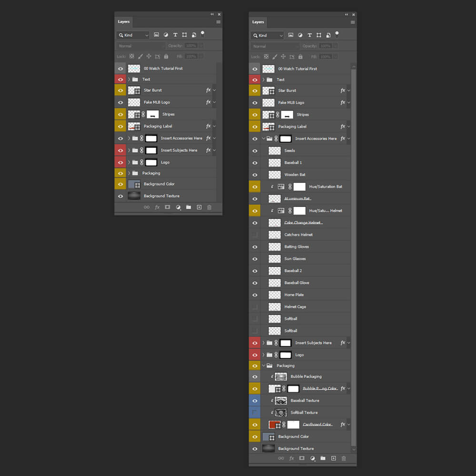The image size is (476, 476).
Task: Collapse the expanded Packaging group
Action: point(263,366)
